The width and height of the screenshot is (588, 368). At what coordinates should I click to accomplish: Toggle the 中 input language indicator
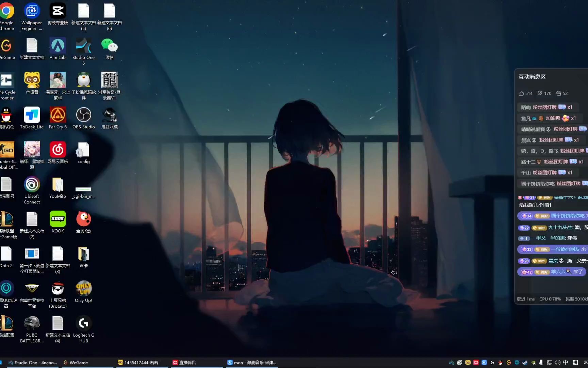coord(566,363)
